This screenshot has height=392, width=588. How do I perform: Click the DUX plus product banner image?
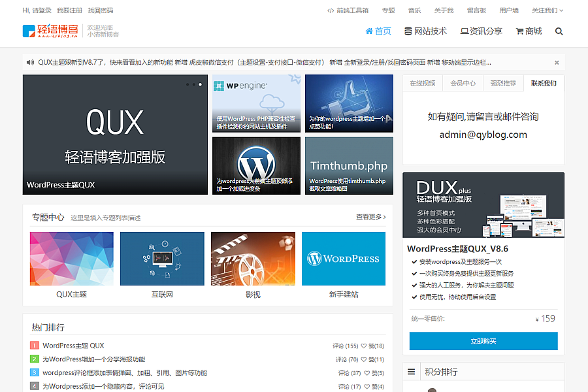[483, 205]
